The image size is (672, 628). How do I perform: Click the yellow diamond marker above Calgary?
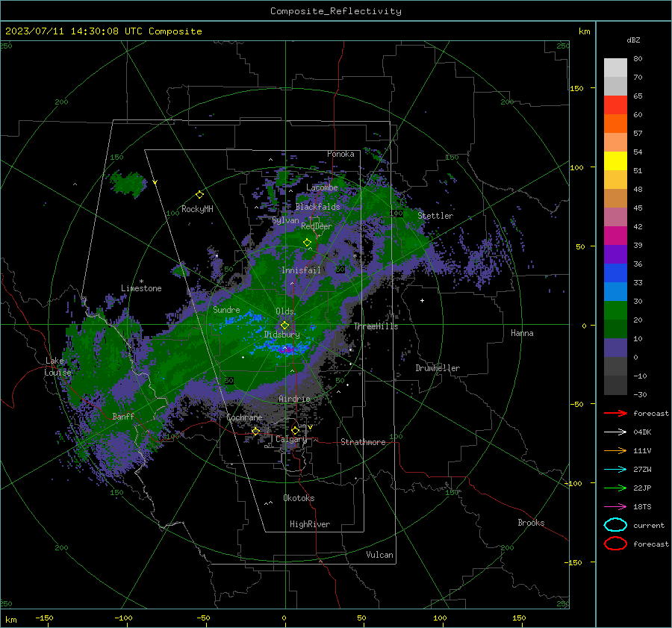295,430
